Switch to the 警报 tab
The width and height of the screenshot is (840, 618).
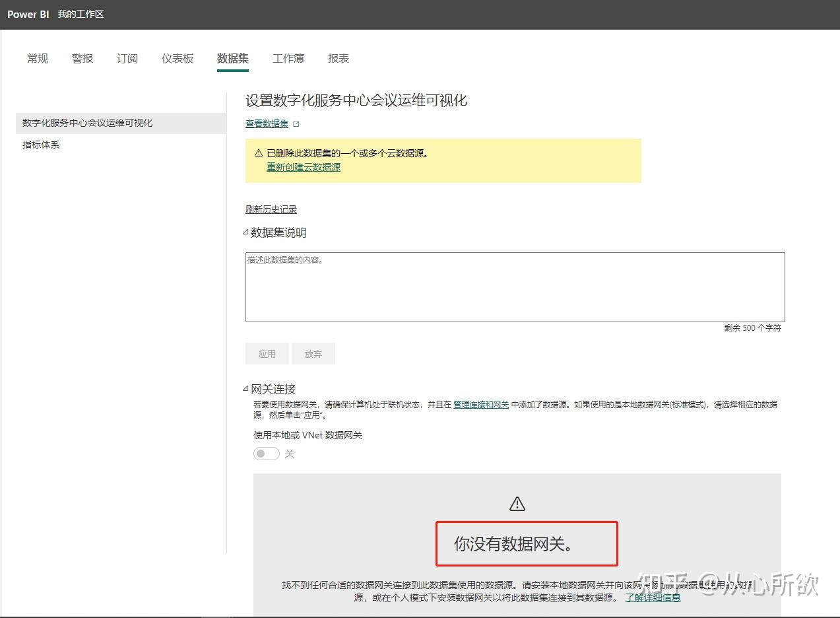pyautogui.click(x=82, y=58)
